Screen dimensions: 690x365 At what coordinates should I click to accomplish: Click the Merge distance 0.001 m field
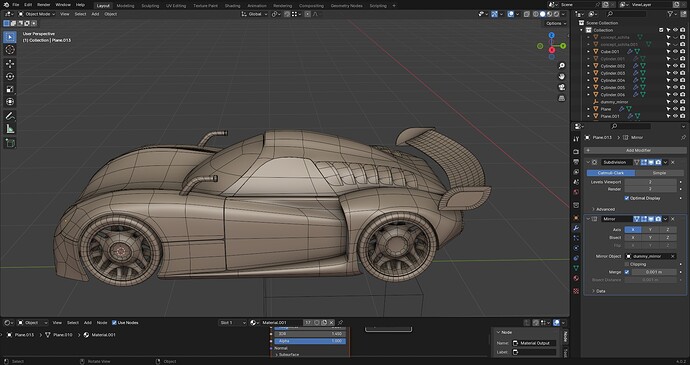coord(654,272)
